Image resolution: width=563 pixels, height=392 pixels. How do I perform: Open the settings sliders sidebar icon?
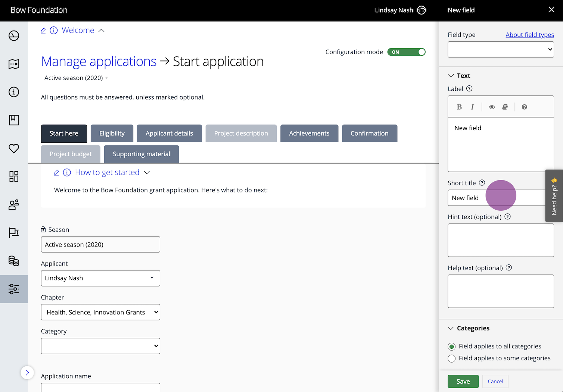pos(14,289)
